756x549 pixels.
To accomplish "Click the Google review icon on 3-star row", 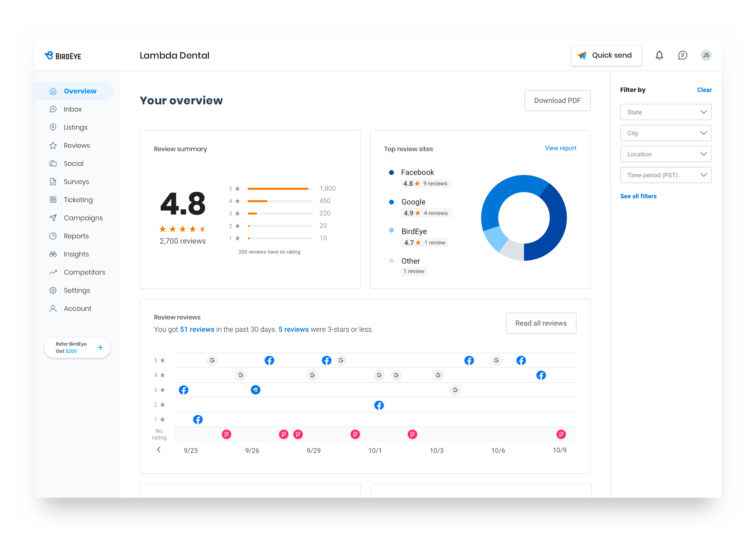I will (455, 390).
